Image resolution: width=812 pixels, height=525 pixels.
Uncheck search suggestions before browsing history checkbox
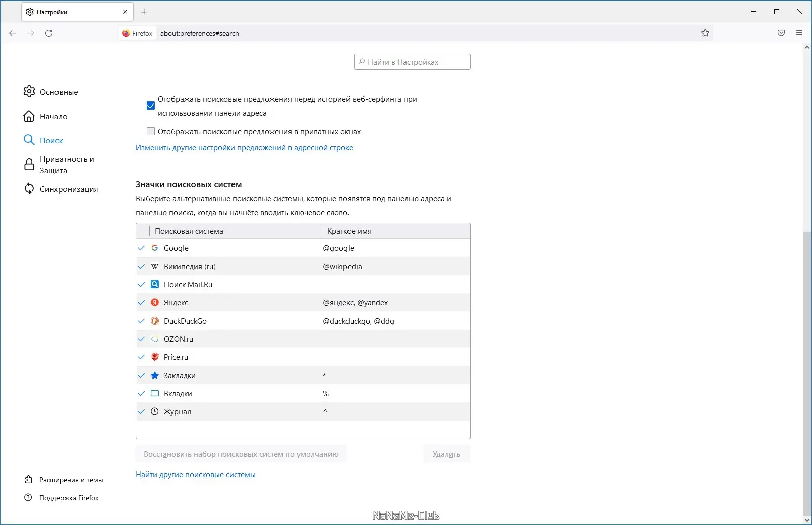[151, 106]
